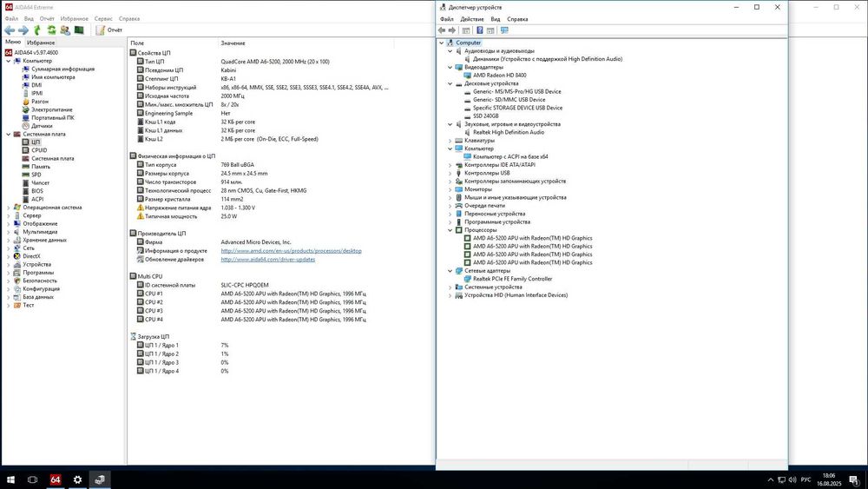
Task: Click the green chip icon in AIDA64 toolbar
Action: pos(79,30)
